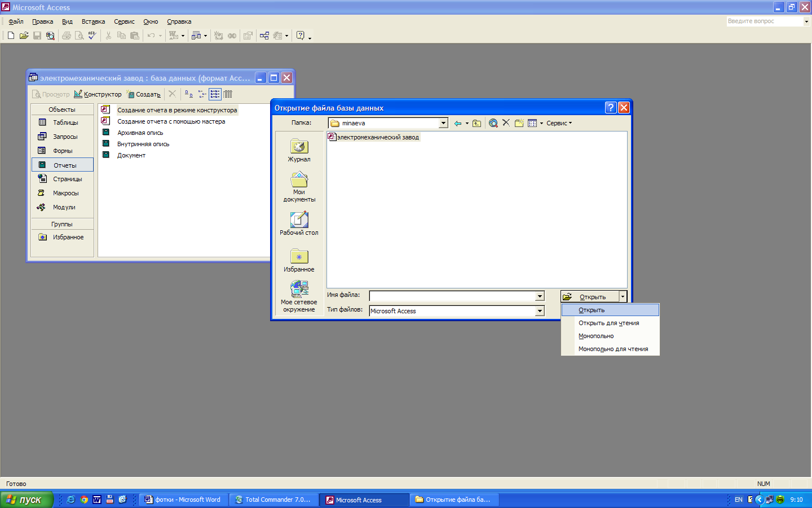Image resolution: width=812 pixels, height=508 pixels.
Task: Open the Сервис dropdown in dialog toolbar
Action: (x=559, y=123)
